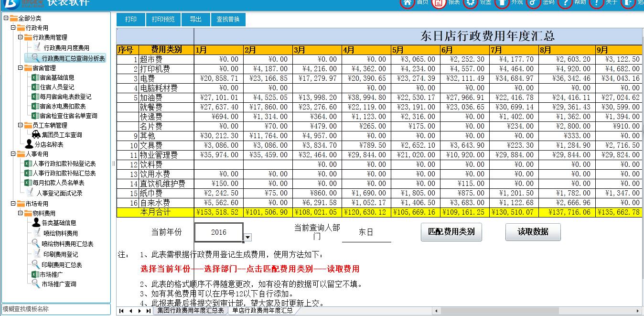The height and width of the screenshot is (316, 644).
Task: Click the 1月 column header
Action: (x=218, y=50)
